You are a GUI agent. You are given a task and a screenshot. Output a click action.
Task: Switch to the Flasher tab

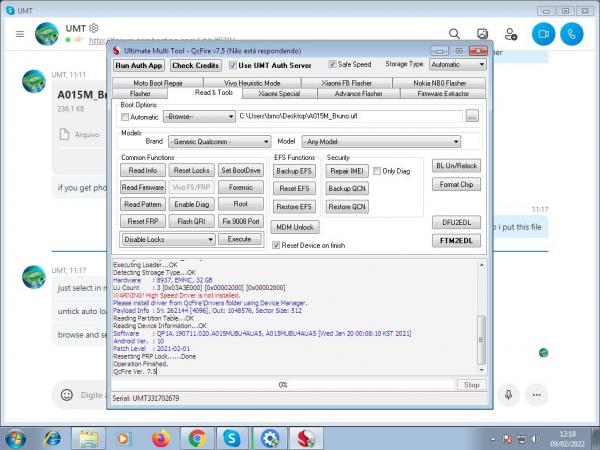click(x=140, y=94)
